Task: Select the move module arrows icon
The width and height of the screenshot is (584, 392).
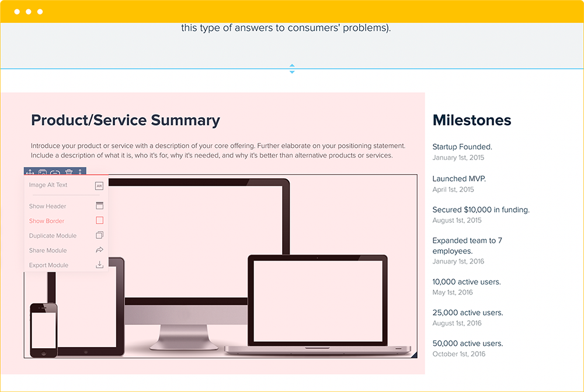Action: pos(30,172)
